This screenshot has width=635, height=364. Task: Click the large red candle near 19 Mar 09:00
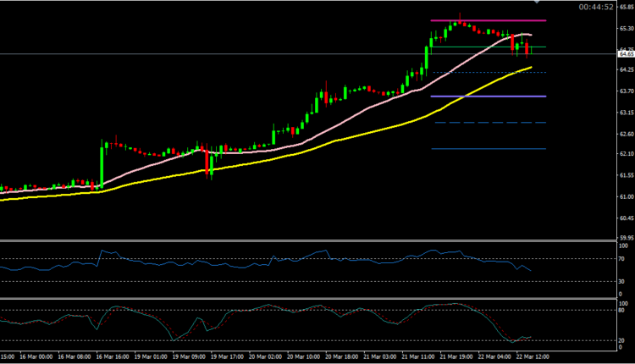208,163
